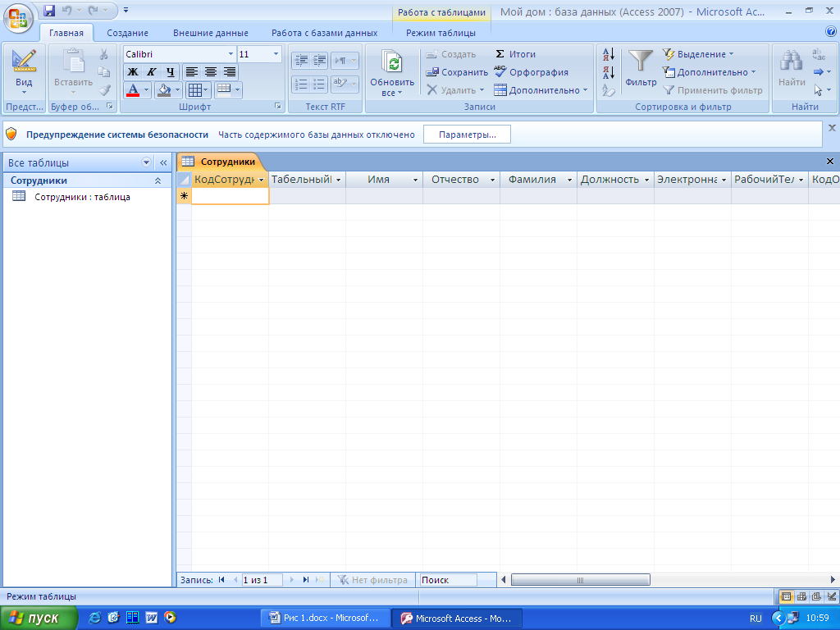
Task: Open Дополнительно records dropdown
Action: click(x=541, y=90)
